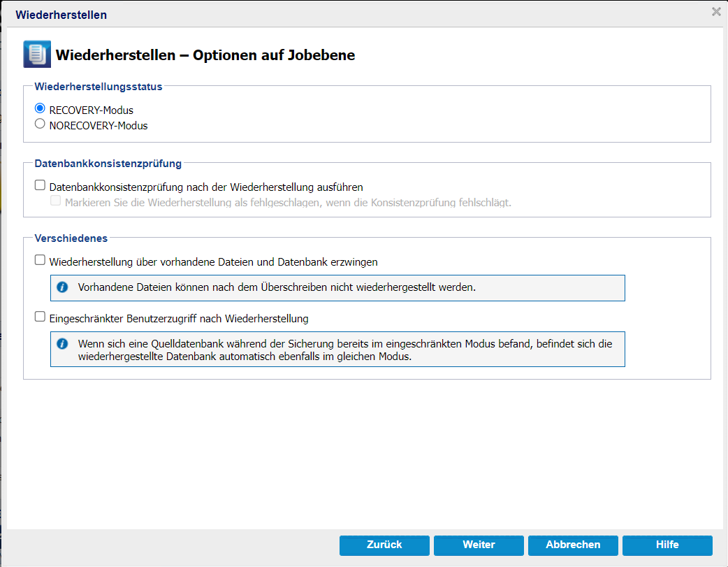728x567 pixels.
Task: Select the RECOVERY-Modus radio button
Action: [40, 109]
